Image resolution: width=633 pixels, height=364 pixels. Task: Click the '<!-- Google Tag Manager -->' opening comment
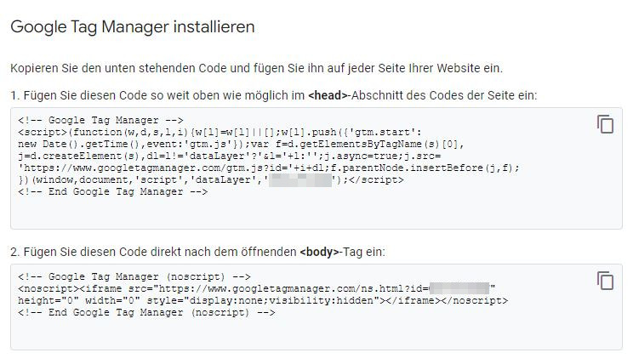pyautogui.click(x=100, y=121)
